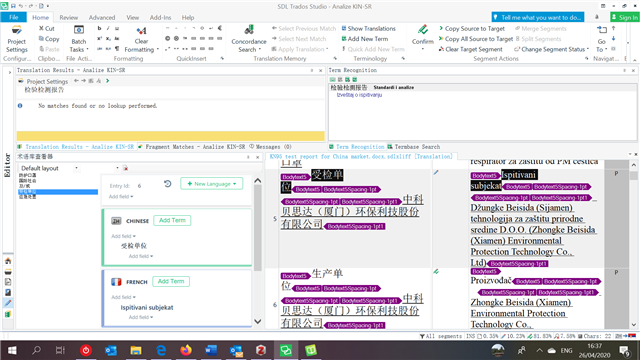
Task: Click Clear Target Segment
Action: [x=471, y=49]
